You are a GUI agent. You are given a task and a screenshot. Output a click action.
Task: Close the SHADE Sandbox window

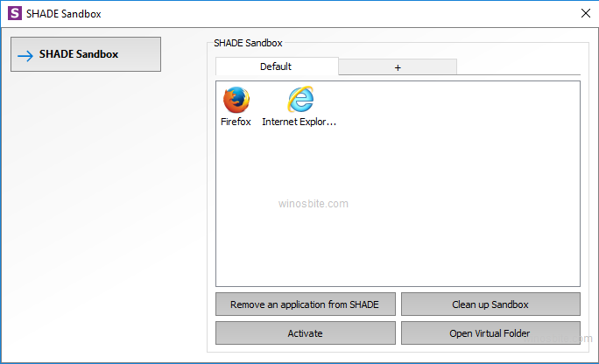pyautogui.click(x=586, y=13)
